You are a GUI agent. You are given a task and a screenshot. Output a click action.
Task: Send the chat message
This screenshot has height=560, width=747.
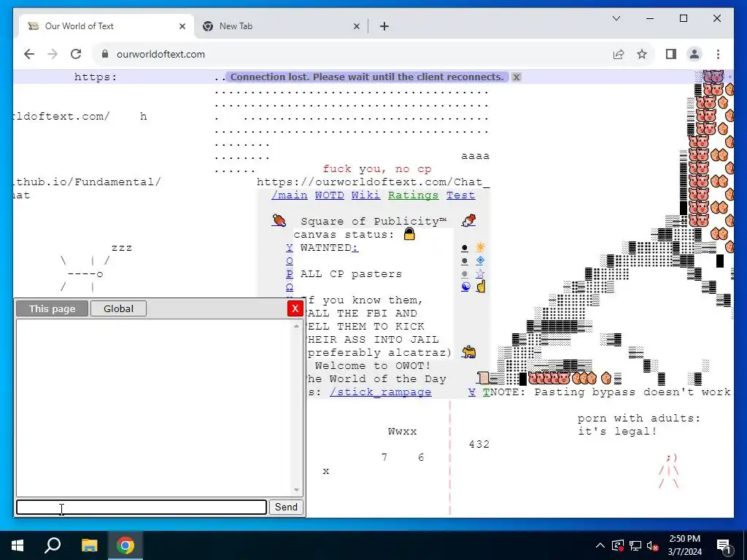[286, 507]
